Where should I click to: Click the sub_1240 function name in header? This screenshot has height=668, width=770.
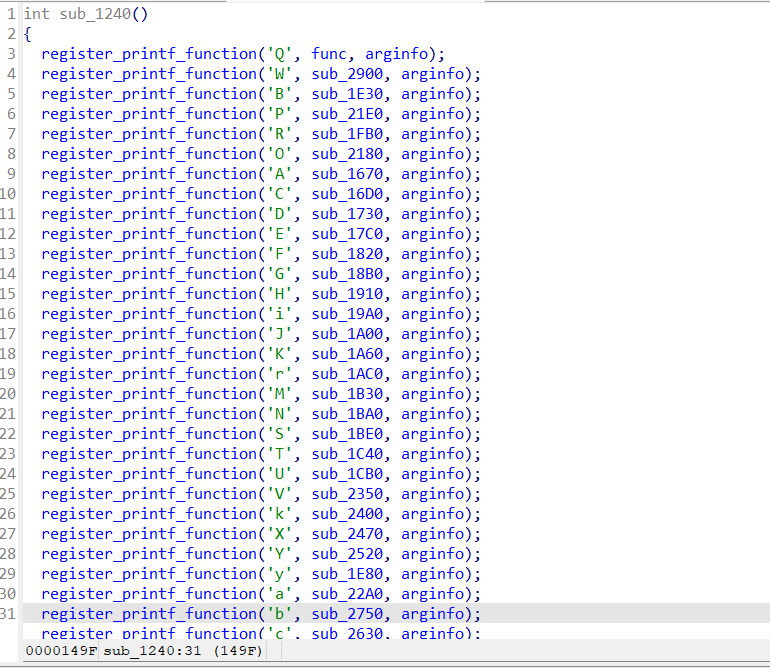click(x=95, y=14)
